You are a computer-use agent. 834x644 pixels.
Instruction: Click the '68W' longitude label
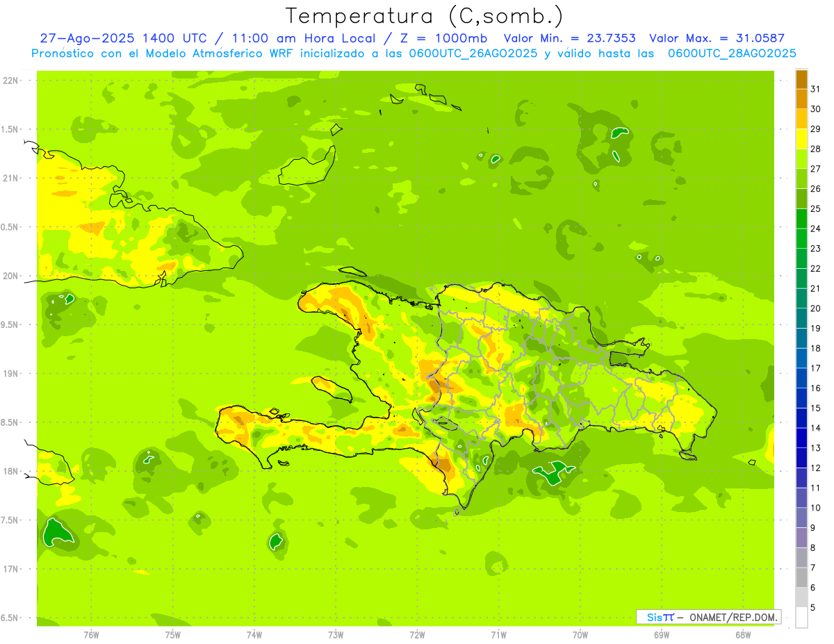[x=743, y=634]
